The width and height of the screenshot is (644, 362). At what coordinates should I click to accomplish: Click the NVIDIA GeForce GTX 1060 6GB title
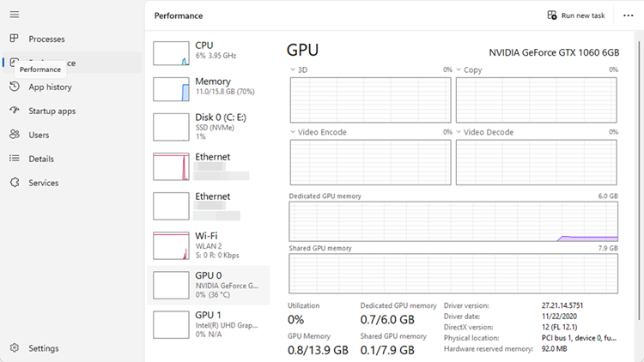pos(554,52)
